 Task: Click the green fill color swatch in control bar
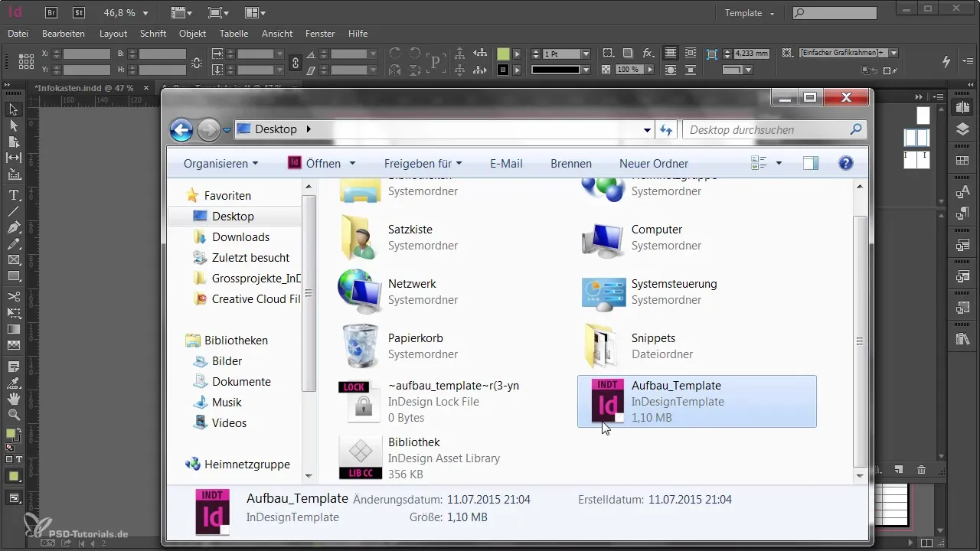pyautogui.click(x=503, y=54)
